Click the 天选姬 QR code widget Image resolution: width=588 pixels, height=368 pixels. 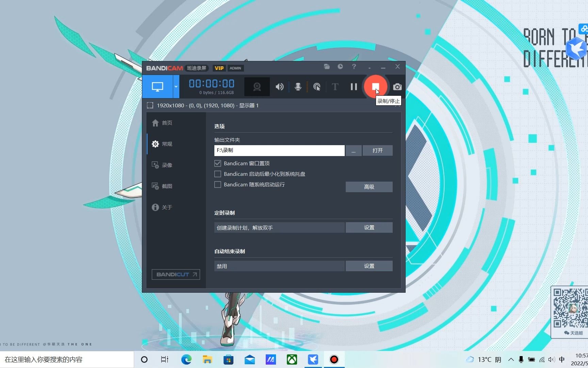(570, 312)
